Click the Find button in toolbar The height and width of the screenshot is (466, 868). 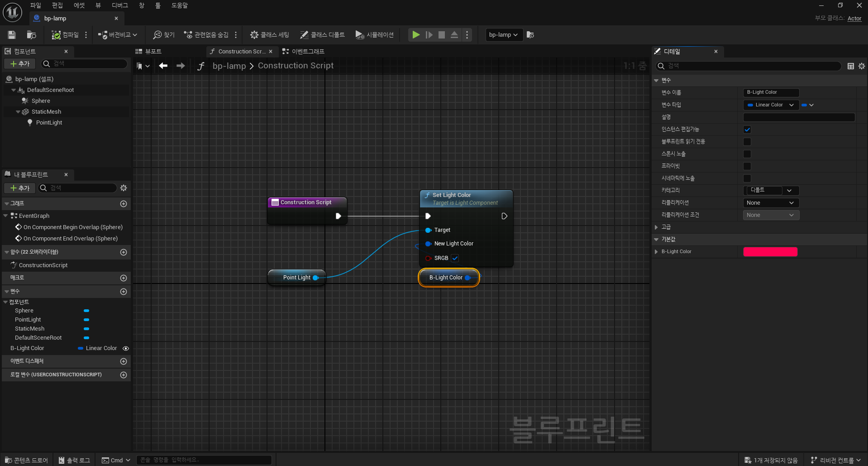pos(164,35)
